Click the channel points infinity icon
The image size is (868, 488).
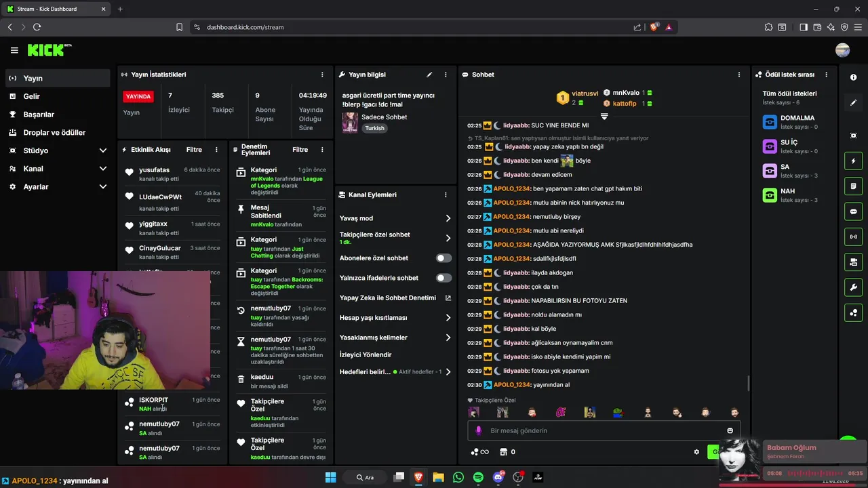coord(479,452)
